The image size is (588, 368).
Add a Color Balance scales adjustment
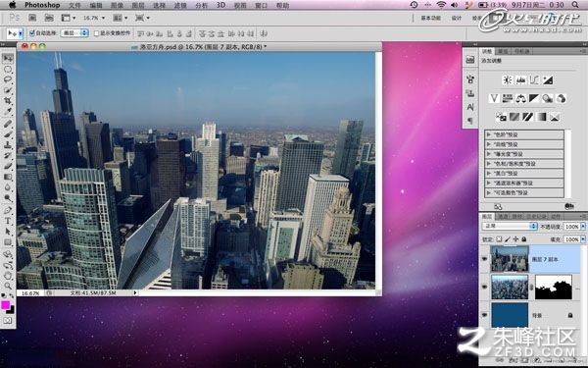click(x=521, y=99)
